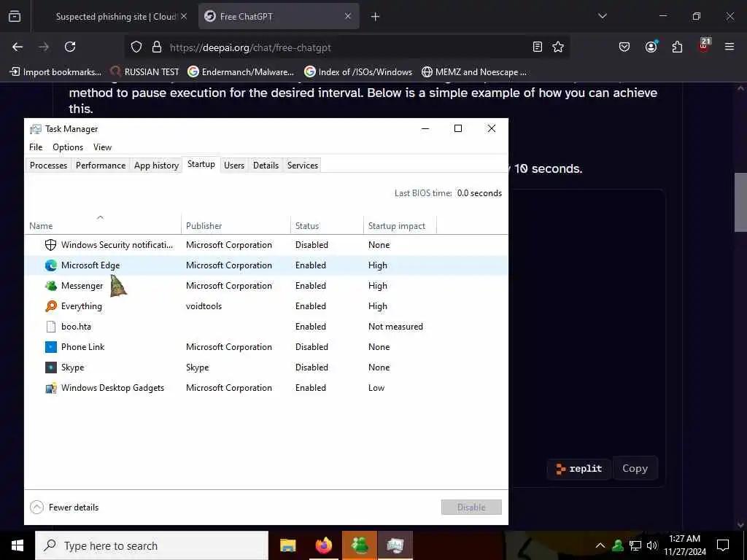Viewport: 747px width, 560px height.
Task: Open the speaker volume tray icon
Action: pos(651,545)
